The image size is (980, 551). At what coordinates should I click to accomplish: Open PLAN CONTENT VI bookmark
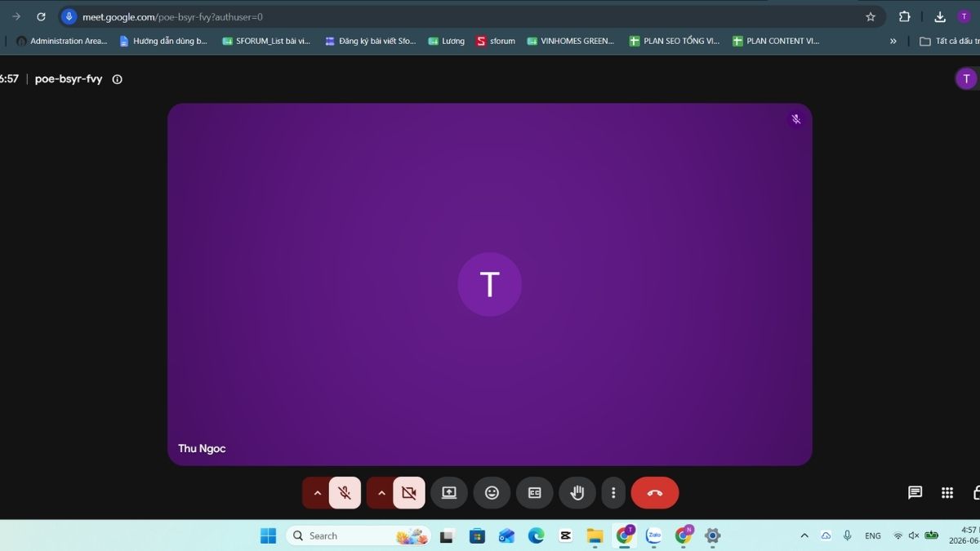click(776, 41)
